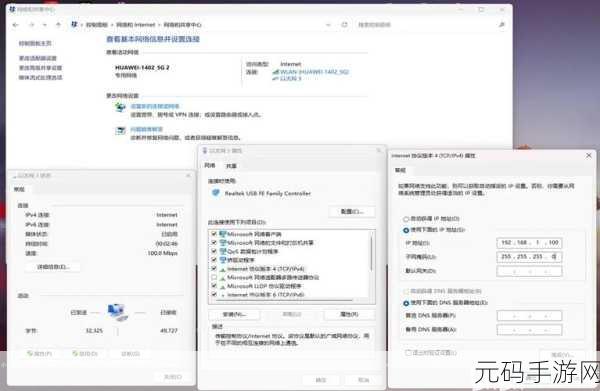This screenshot has width=600, height=391.
Task: Refresh the Network and Sharing Center window
Action: click(x=344, y=24)
